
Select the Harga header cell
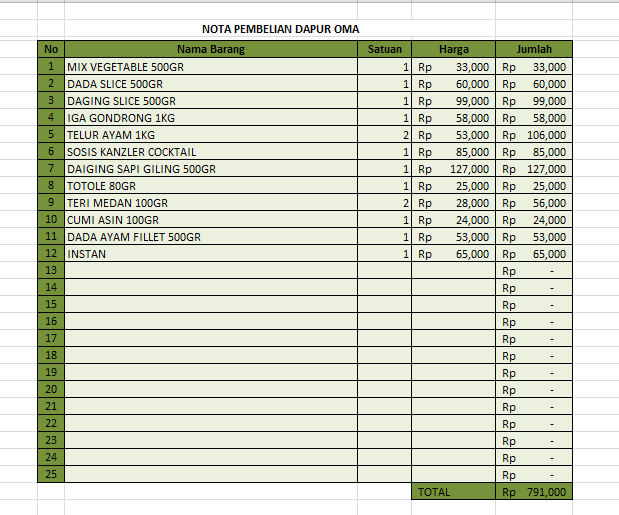coord(453,49)
